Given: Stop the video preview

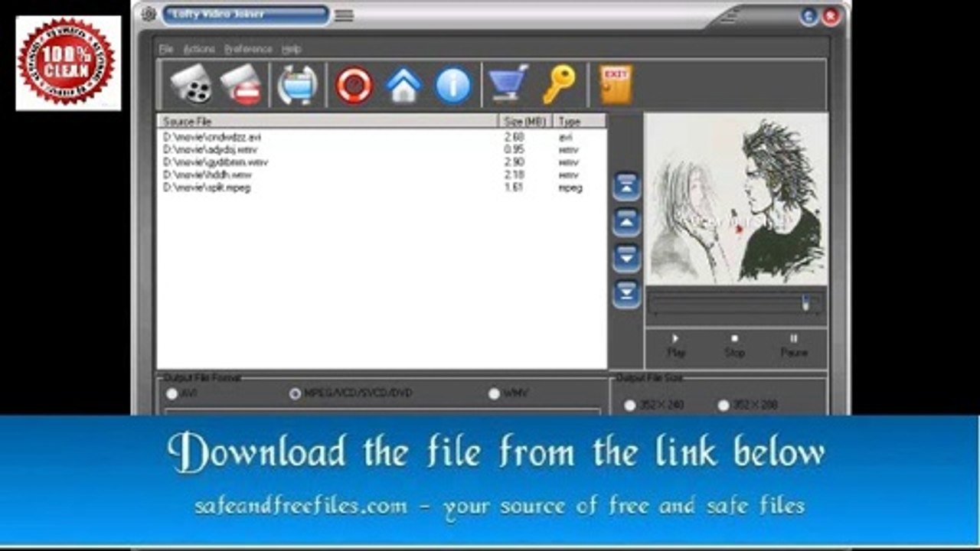Looking at the screenshot, I should pyautogui.click(x=734, y=346).
